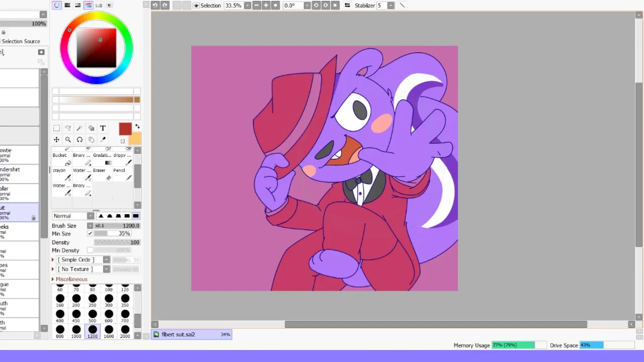
Task: Select the drippy brush
Action: point(122,159)
